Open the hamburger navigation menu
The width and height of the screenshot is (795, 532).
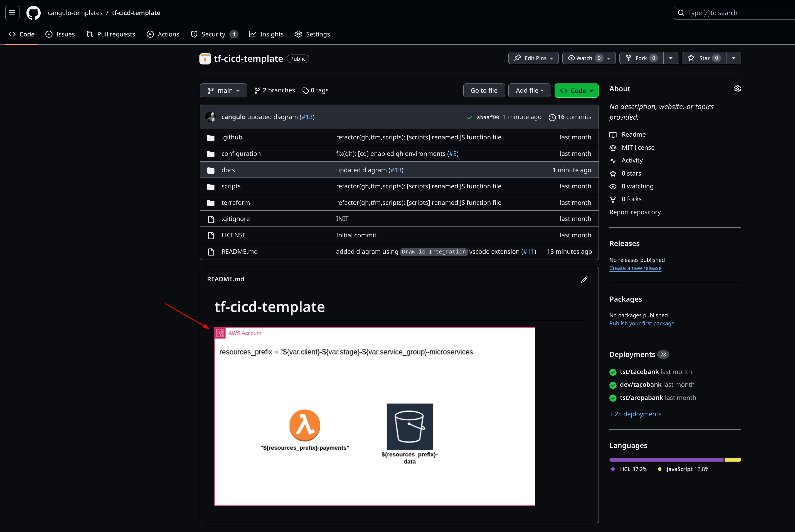(x=12, y=13)
